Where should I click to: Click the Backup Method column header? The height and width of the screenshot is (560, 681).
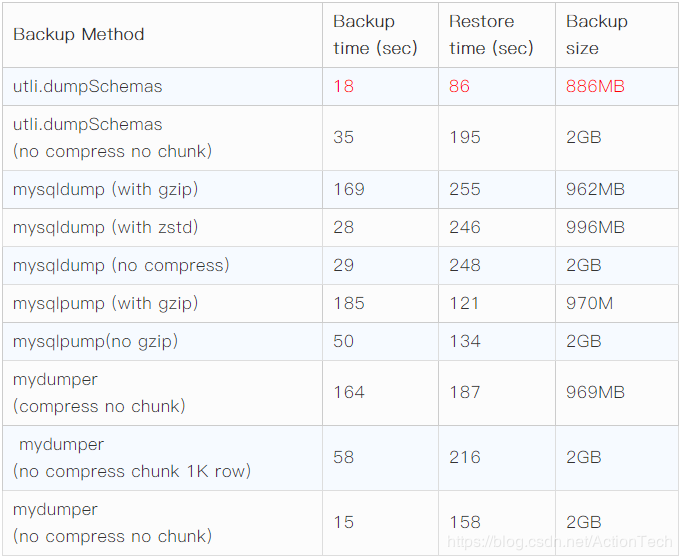tap(79, 35)
